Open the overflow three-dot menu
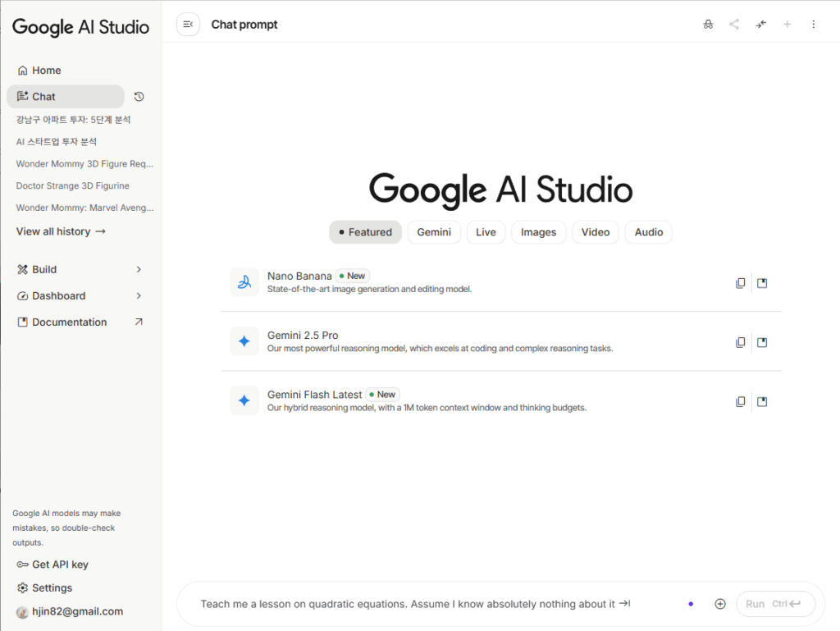The width and height of the screenshot is (840, 631). (x=813, y=24)
